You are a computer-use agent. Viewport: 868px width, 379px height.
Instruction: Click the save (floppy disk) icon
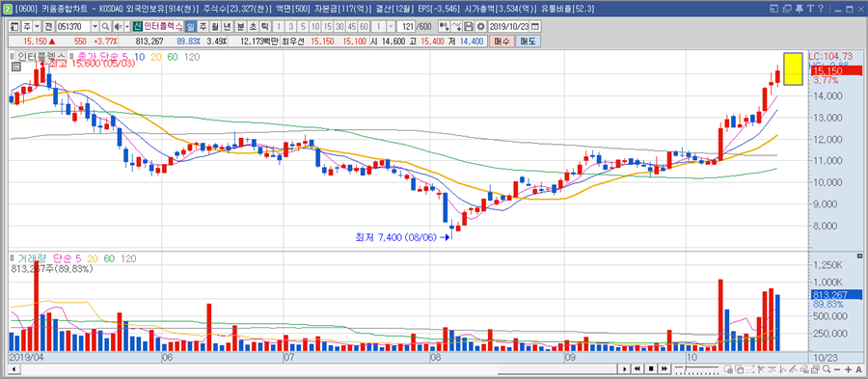click(x=468, y=27)
